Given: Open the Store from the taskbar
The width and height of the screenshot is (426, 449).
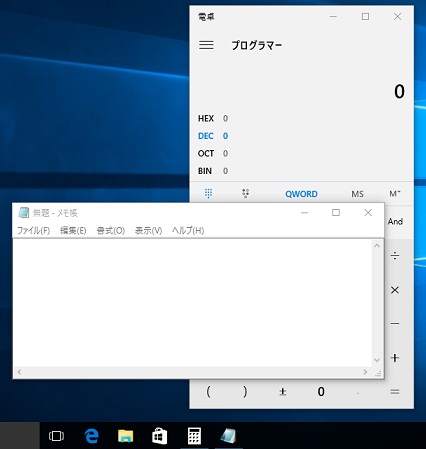Looking at the screenshot, I should pos(160,436).
